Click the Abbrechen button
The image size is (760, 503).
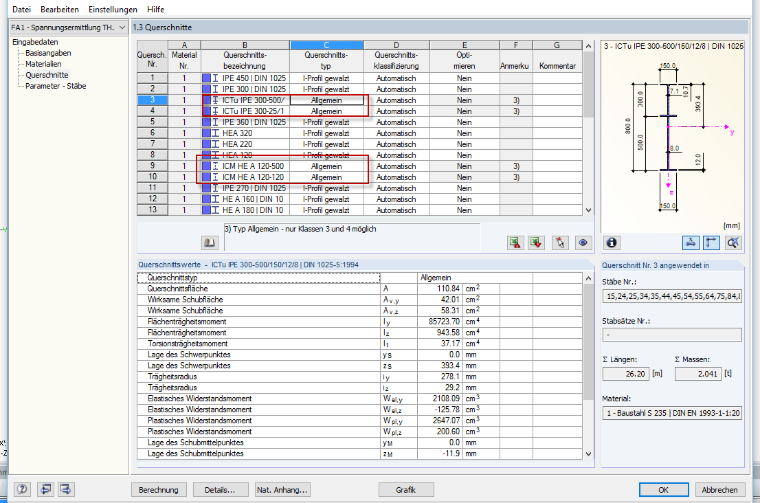click(720, 490)
